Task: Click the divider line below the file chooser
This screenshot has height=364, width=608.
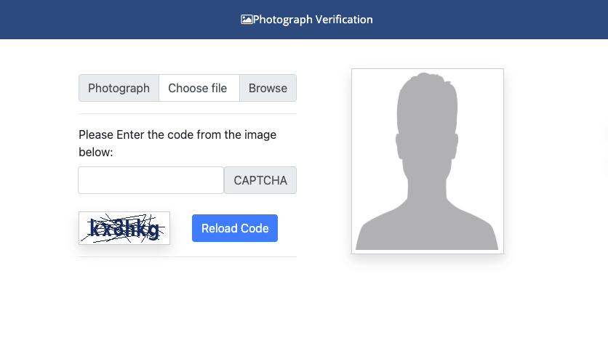Action: point(188,114)
